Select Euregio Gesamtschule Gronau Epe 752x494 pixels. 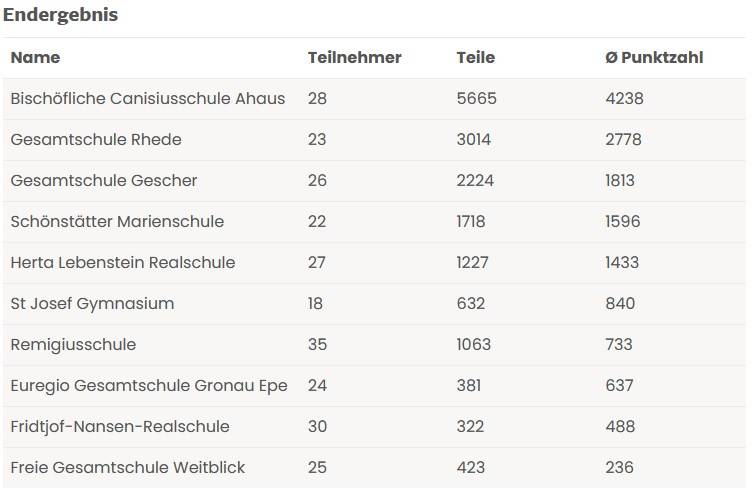[149, 386]
